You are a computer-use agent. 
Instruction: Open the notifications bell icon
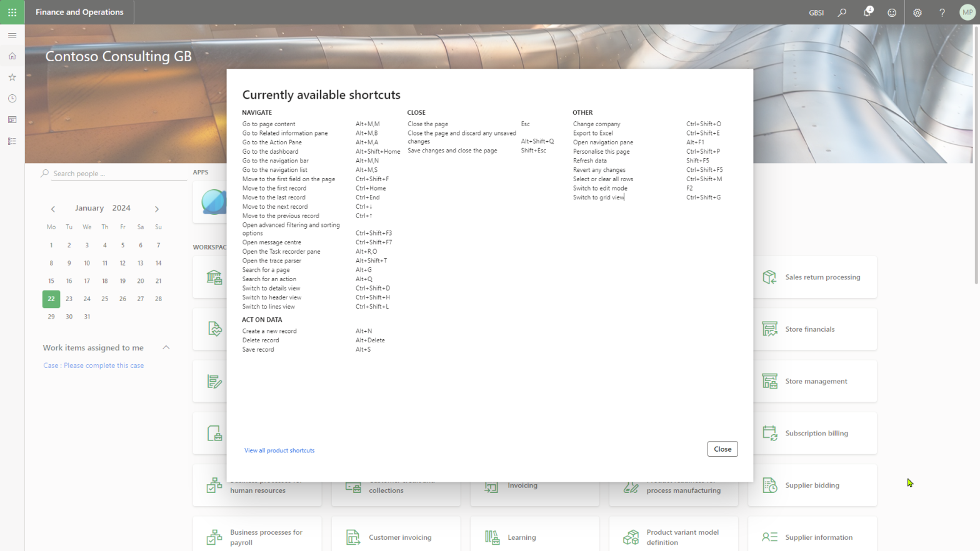(867, 12)
